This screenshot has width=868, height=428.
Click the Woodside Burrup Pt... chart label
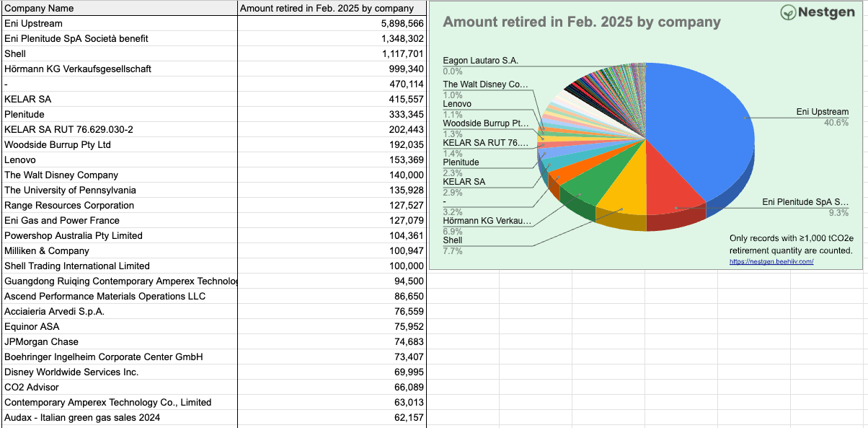pos(486,123)
